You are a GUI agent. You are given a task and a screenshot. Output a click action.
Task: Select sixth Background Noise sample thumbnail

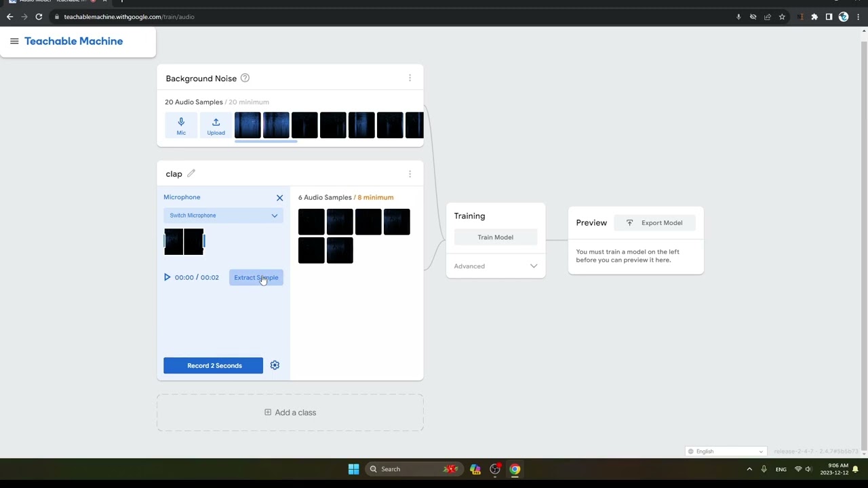(x=390, y=125)
